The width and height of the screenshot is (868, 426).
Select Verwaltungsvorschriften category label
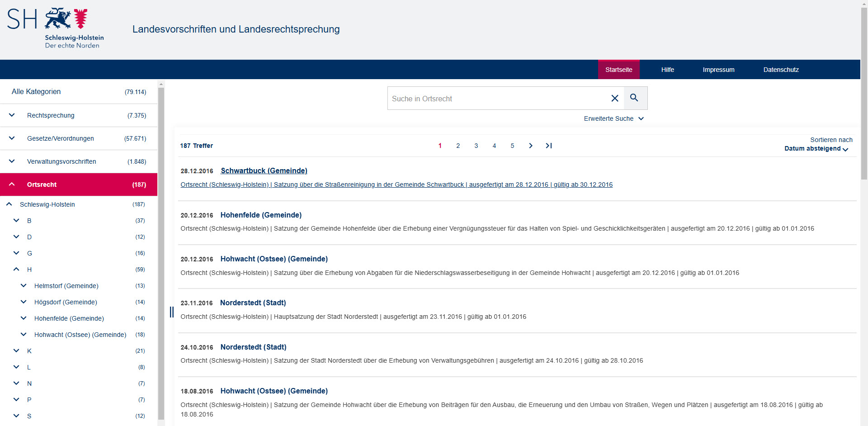pos(61,161)
